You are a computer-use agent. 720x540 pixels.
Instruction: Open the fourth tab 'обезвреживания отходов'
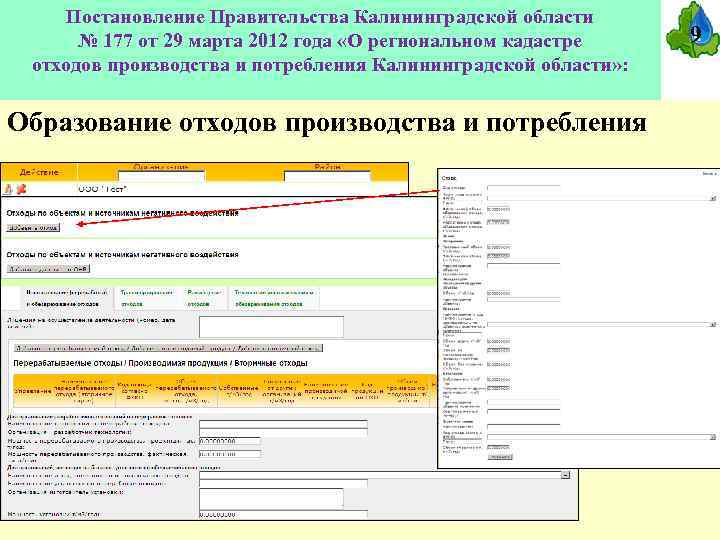click(x=274, y=298)
